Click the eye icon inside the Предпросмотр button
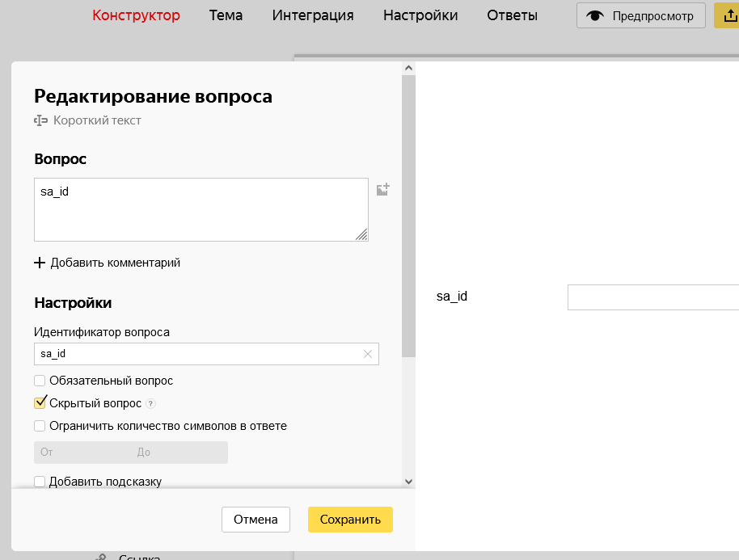 (596, 15)
